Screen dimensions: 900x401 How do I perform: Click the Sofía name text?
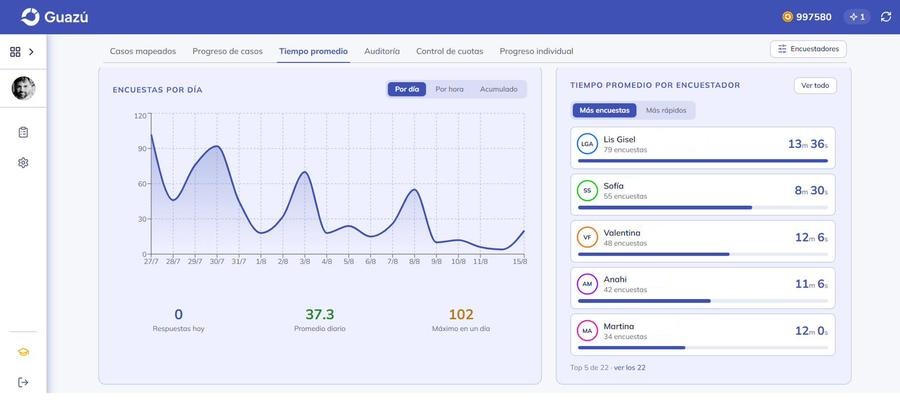point(614,186)
